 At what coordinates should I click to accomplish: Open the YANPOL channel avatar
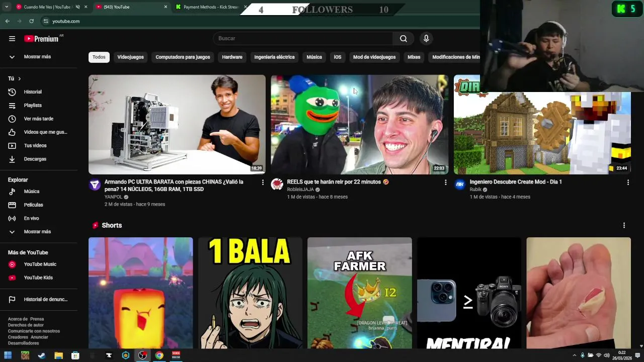click(95, 185)
